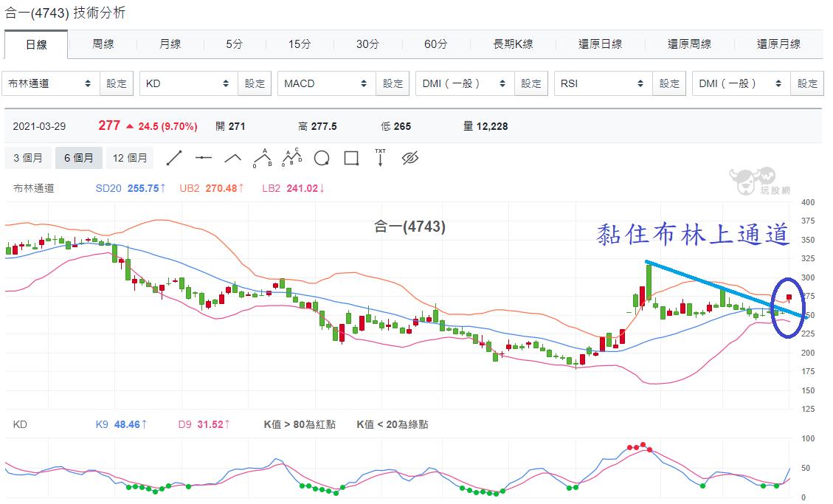This screenshot has height=504, width=833.
Task: Click the closing price 277
Action: pos(109,126)
